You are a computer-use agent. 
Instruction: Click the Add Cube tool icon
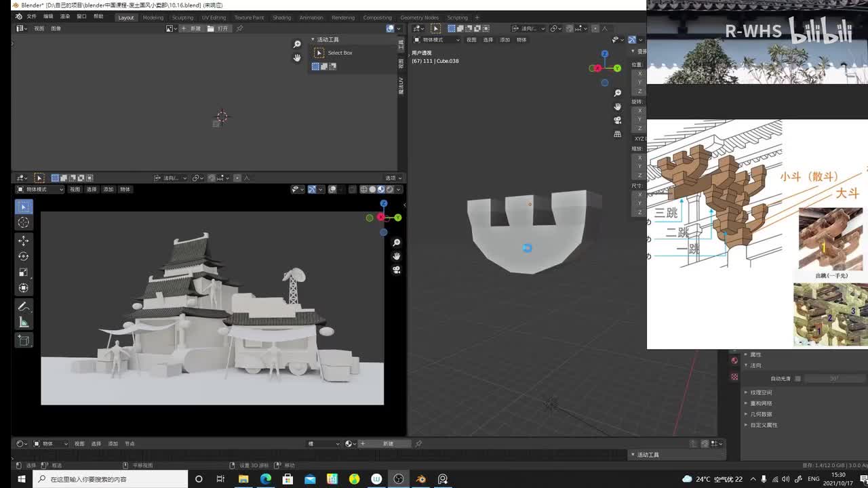click(23, 341)
